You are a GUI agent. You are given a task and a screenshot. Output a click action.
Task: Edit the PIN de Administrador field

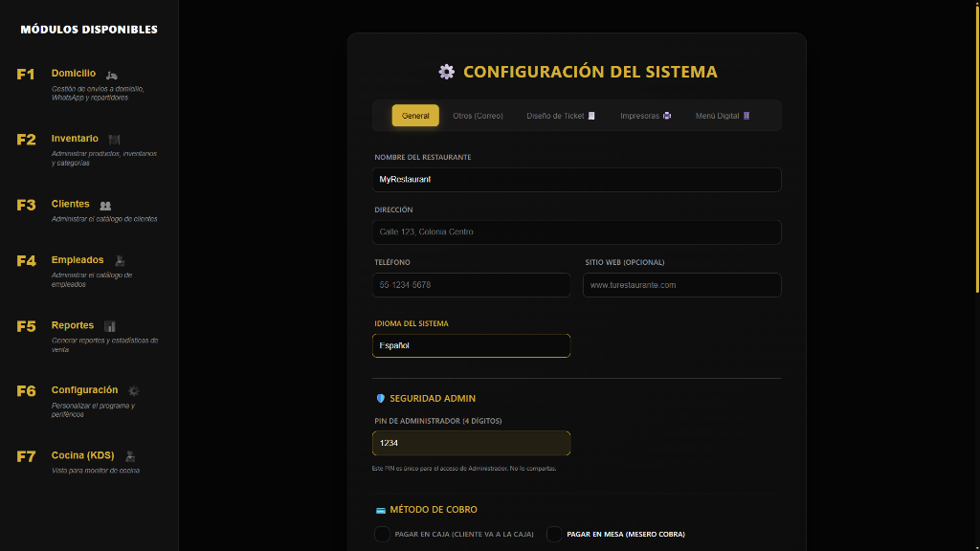(471, 443)
